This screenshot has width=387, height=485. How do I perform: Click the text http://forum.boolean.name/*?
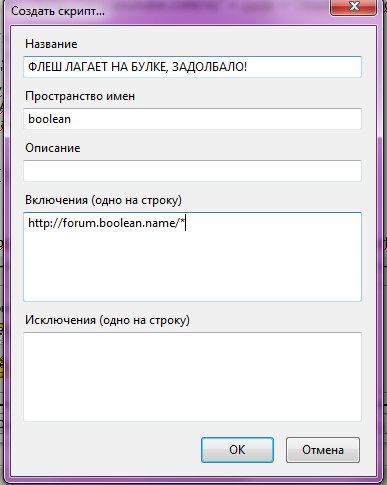106,223
